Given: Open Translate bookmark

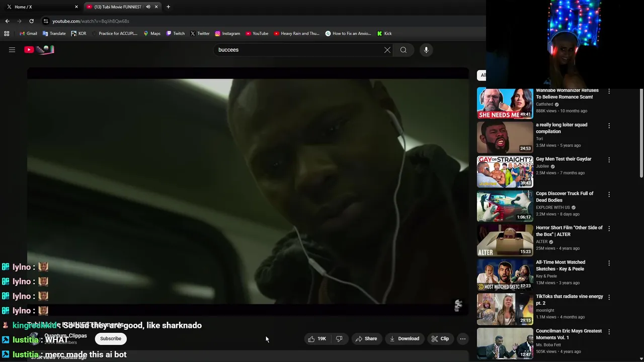Looking at the screenshot, I should (54, 34).
